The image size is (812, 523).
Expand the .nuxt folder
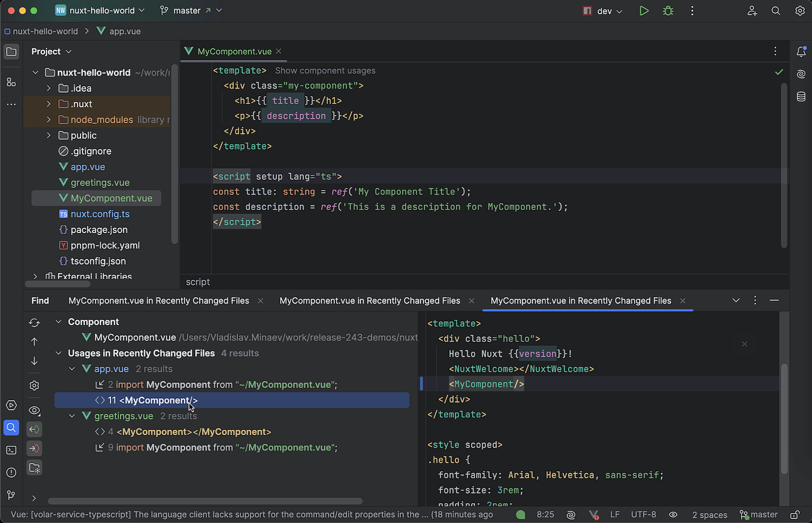pyautogui.click(x=49, y=104)
